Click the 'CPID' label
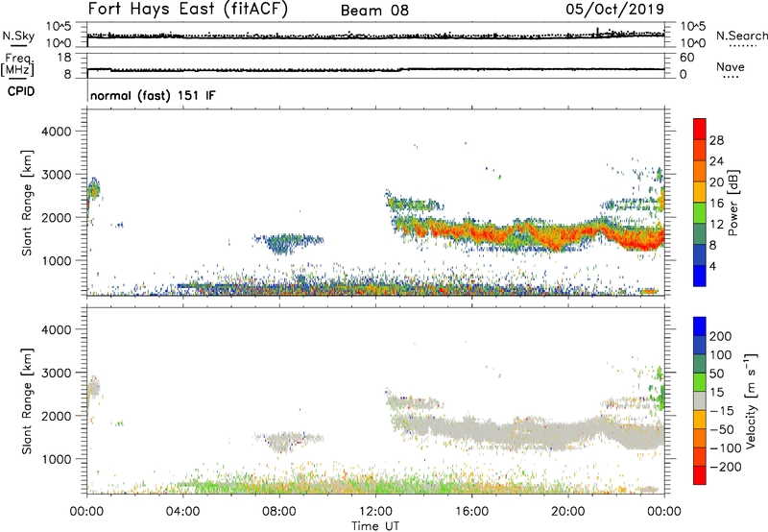This screenshot has height=532, width=768. (21, 91)
